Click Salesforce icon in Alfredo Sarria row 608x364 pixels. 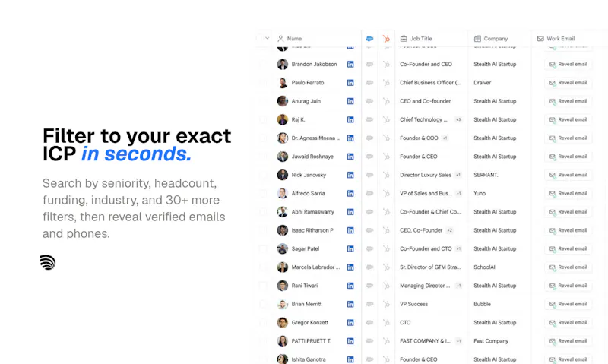click(x=369, y=194)
